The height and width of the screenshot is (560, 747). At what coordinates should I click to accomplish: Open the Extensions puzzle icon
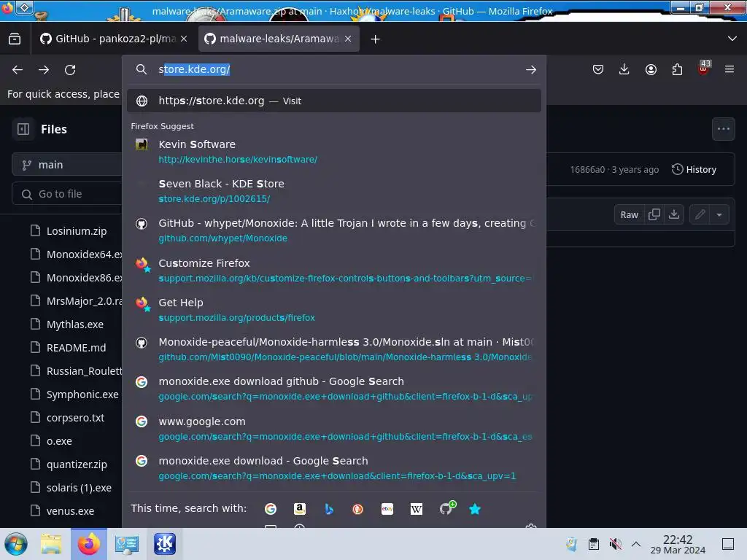(x=677, y=69)
